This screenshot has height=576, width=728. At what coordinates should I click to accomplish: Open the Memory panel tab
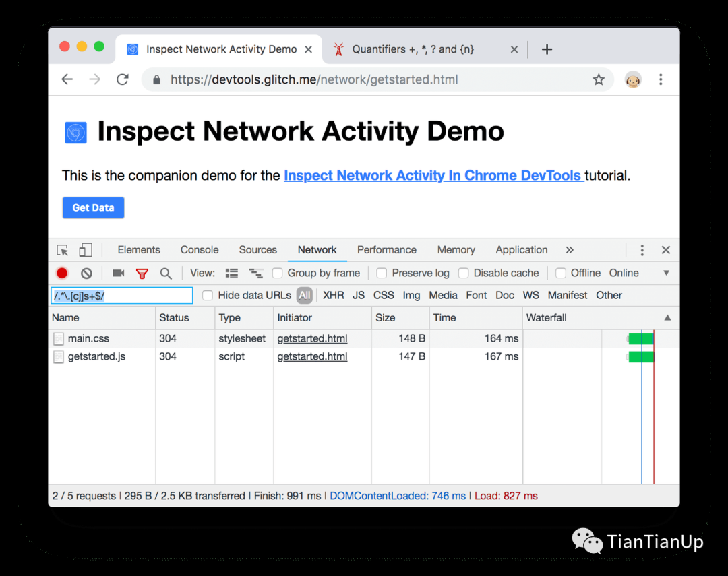click(456, 250)
